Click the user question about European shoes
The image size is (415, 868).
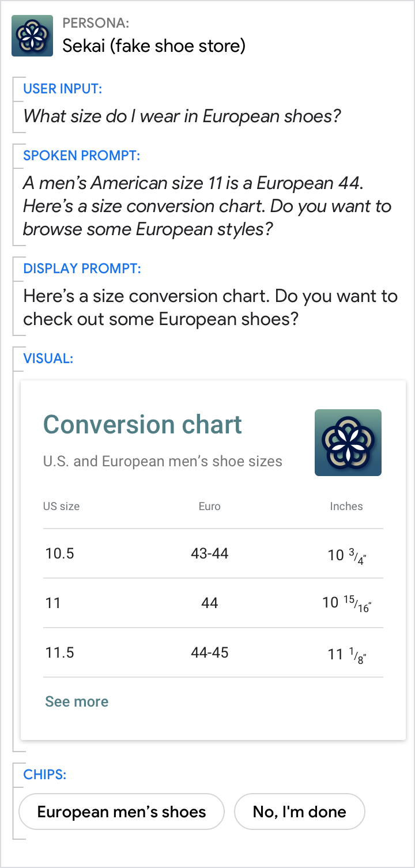pos(182,116)
